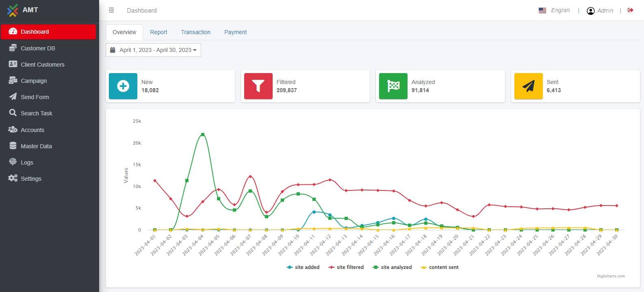View the Logs page
644x292 pixels.
pyautogui.click(x=48, y=162)
